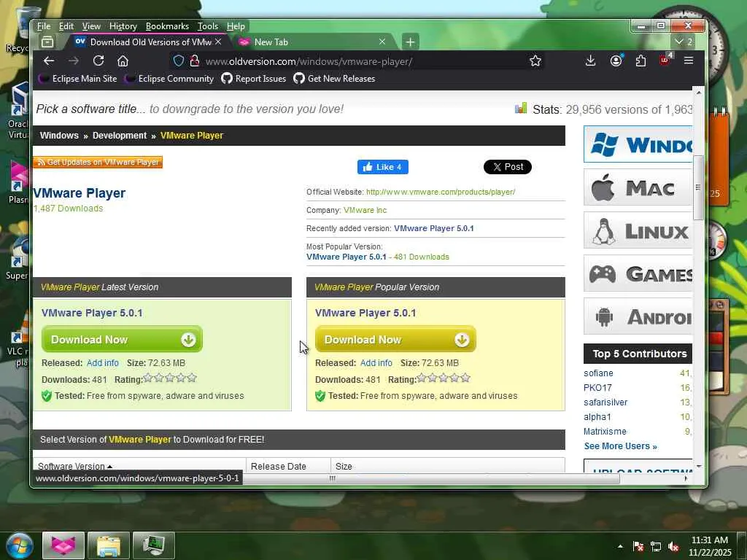This screenshot has height=560, width=747.
Task: Open the official VMware website link
Action: tap(440, 192)
